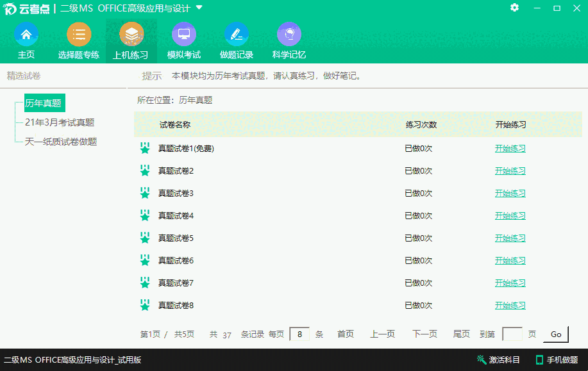Click the Go page-jump button

pyautogui.click(x=555, y=334)
